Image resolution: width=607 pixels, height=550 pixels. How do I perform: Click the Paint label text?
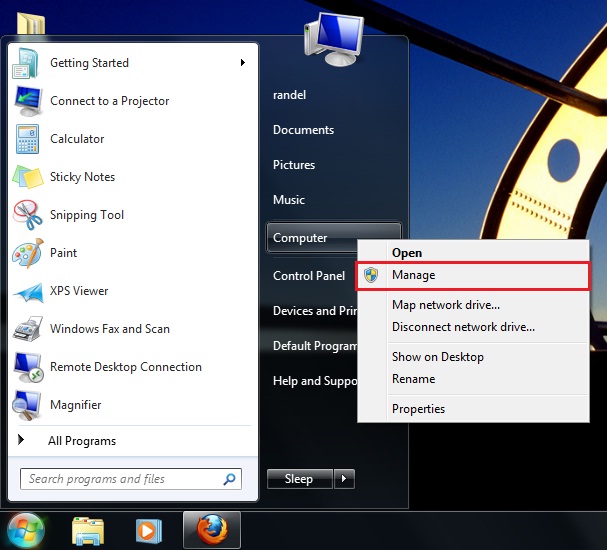tap(63, 253)
